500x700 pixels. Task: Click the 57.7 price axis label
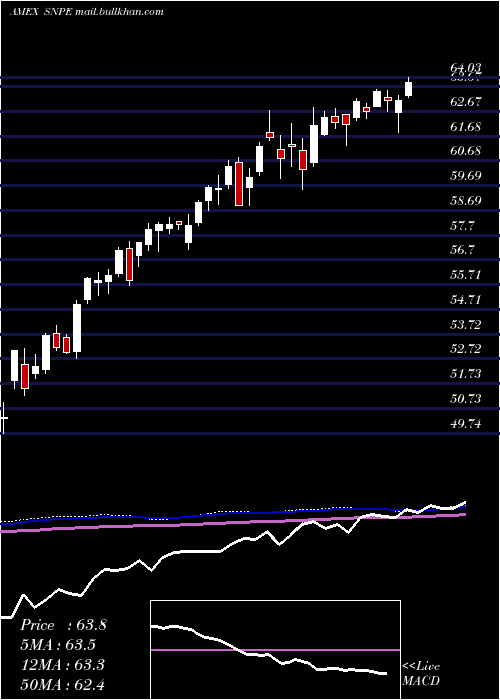[462, 225]
